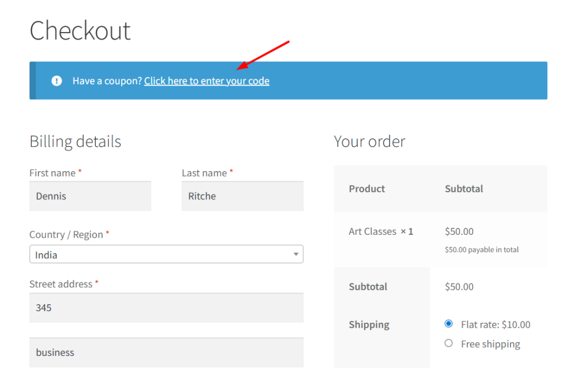Click the First name field containing Dennis
The width and height of the screenshot is (588, 368).
(90, 196)
